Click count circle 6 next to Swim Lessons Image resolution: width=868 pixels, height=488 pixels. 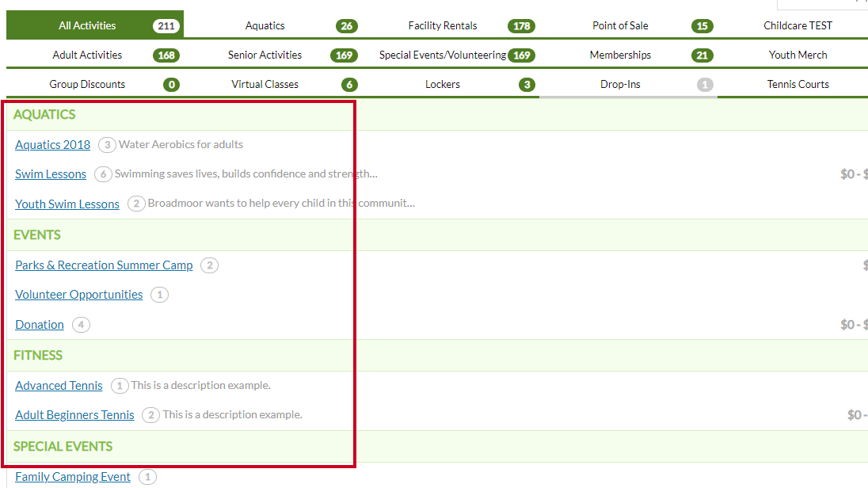[x=103, y=174]
